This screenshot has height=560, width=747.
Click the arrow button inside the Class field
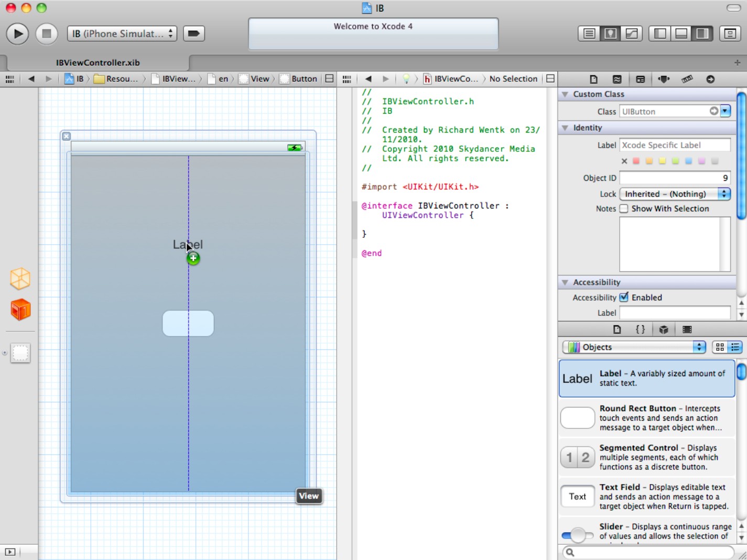point(714,111)
